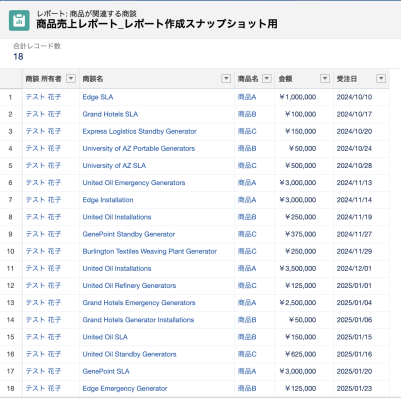The height and width of the screenshot is (400, 401).
Task: Open the Grand Hotels SLA link
Action: pyautogui.click(x=110, y=114)
